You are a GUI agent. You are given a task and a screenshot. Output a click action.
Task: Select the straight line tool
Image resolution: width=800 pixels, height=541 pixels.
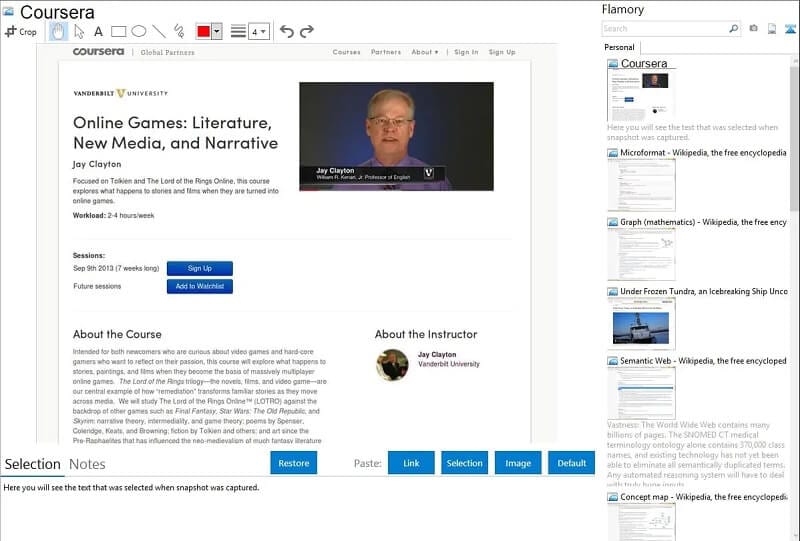tap(159, 32)
